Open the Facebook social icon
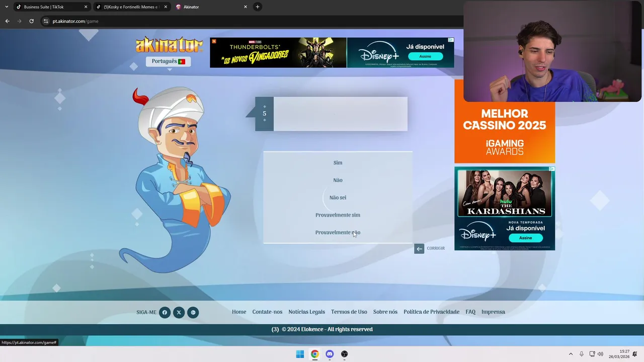644x362 pixels. point(165,312)
